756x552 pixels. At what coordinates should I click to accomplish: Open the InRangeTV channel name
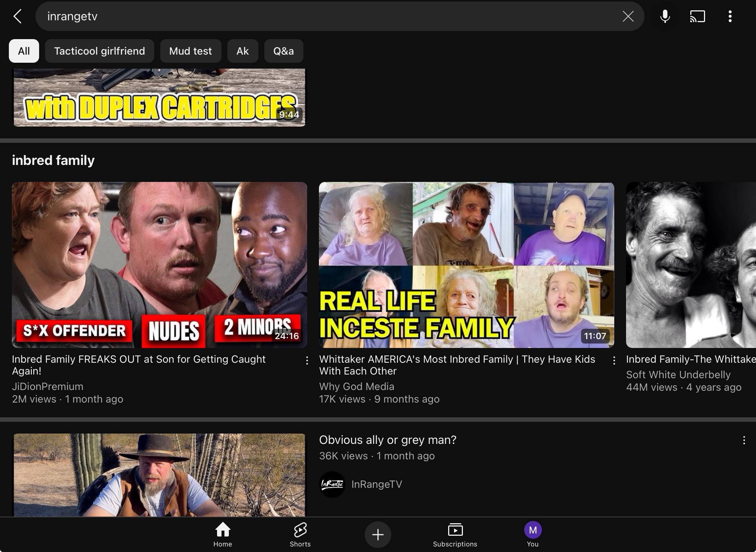(x=377, y=484)
